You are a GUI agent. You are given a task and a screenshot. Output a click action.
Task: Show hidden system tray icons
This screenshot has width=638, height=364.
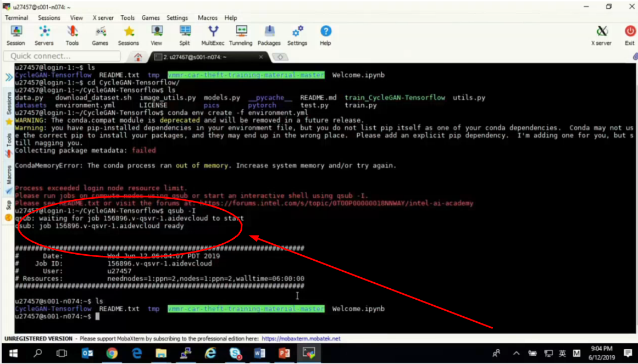tap(516, 353)
